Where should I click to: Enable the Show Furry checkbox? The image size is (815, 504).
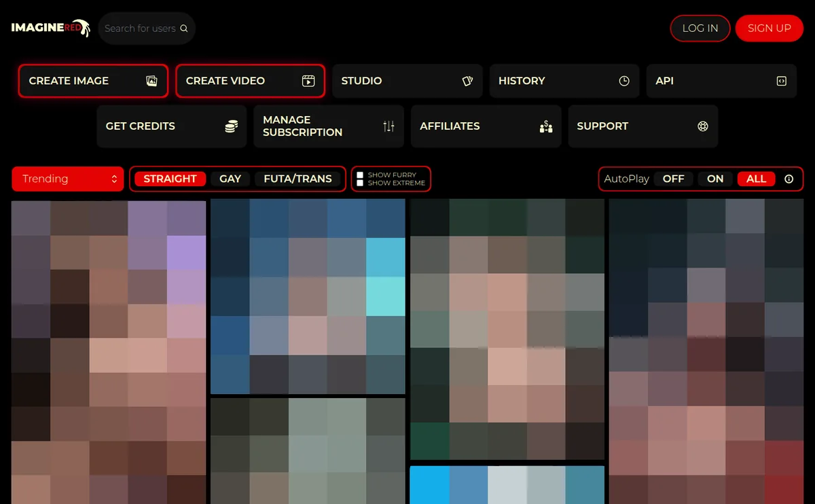[x=361, y=175]
